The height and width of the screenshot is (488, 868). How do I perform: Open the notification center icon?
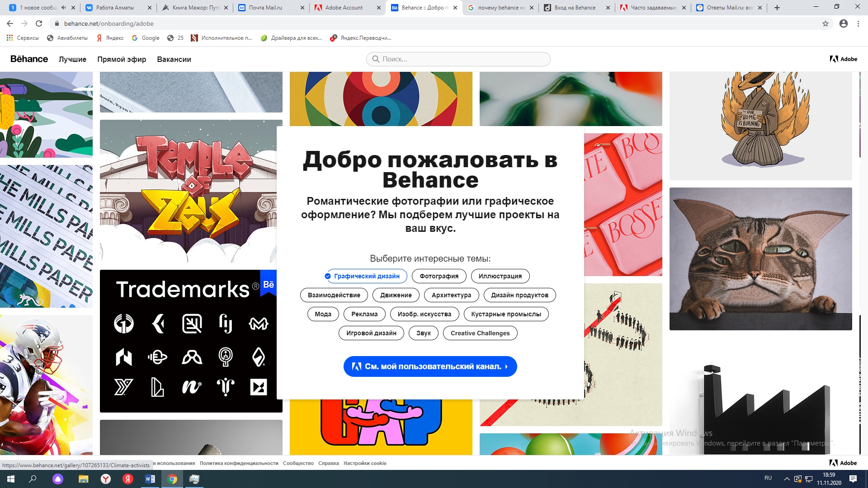(x=853, y=479)
